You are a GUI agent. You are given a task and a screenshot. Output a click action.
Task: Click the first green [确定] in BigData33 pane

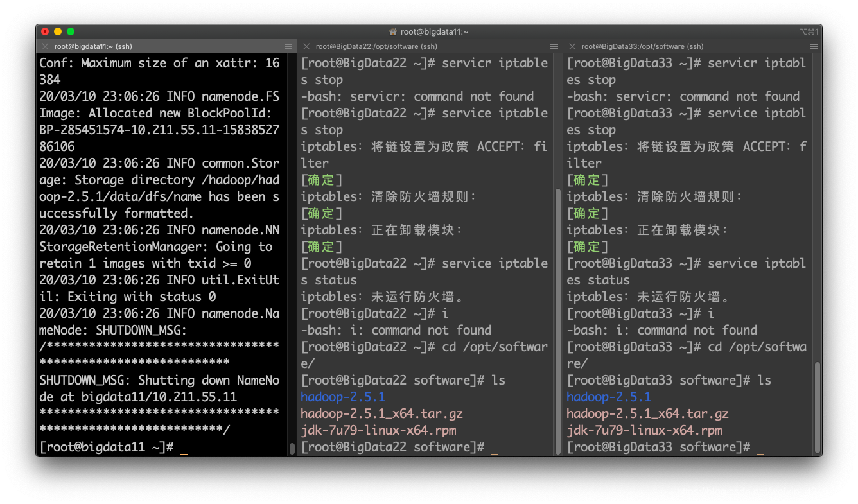pos(588,180)
